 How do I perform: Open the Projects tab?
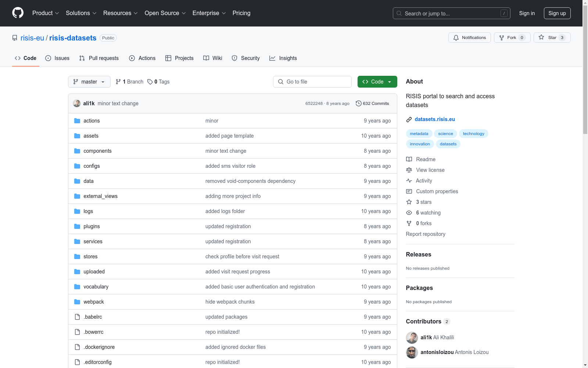coord(179,58)
